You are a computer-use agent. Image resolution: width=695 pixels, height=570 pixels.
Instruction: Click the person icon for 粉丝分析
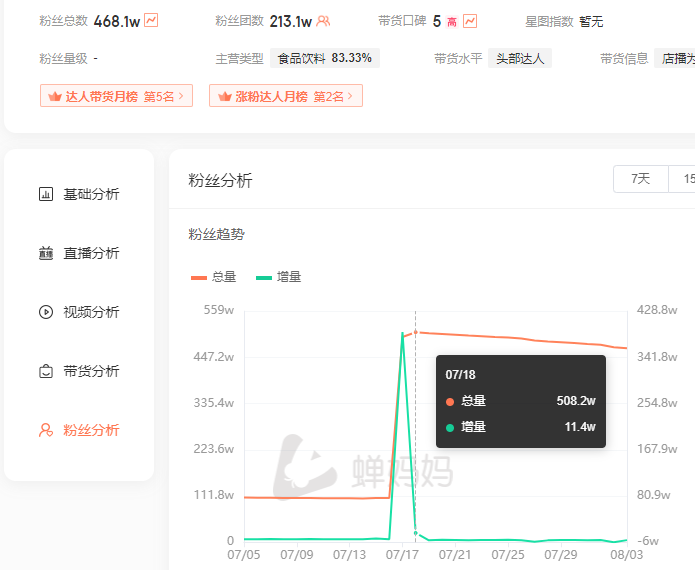pyautogui.click(x=46, y=430)
